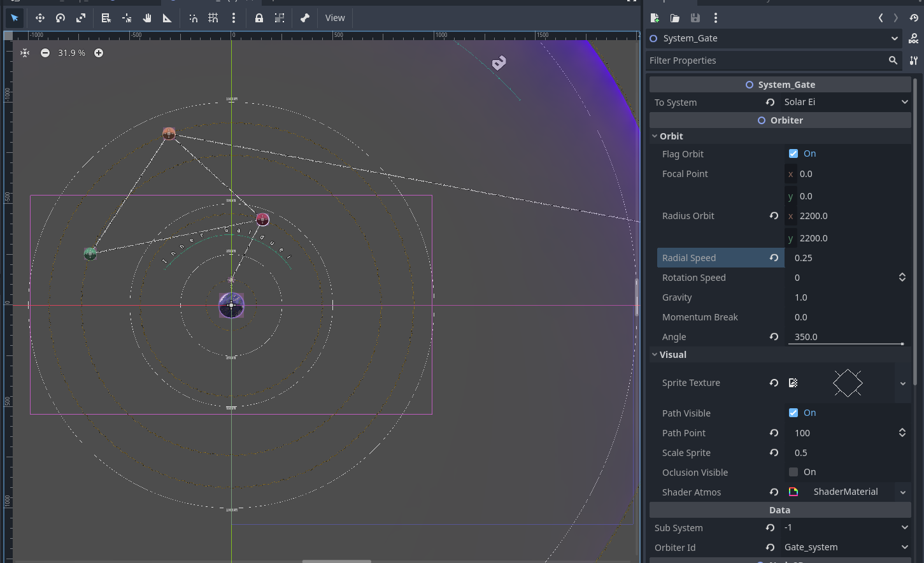
Task: Revert the Shader Atmos property
Action: (774, 492)
